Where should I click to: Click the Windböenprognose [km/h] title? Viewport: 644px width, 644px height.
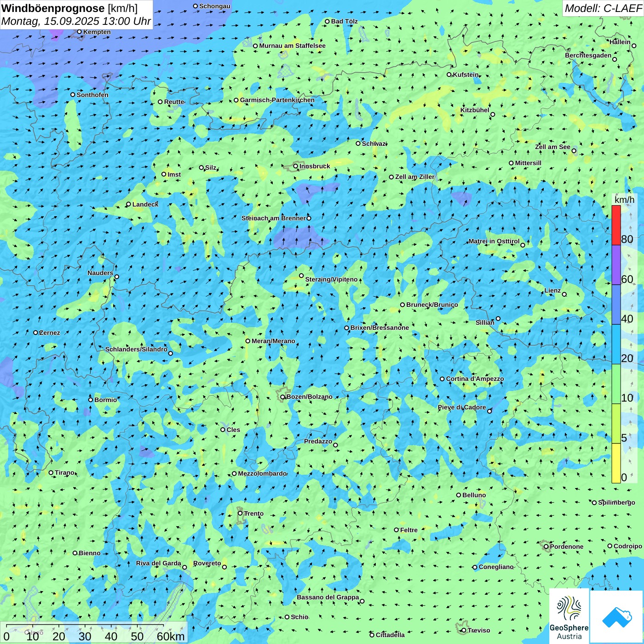[x=69, y=8]
